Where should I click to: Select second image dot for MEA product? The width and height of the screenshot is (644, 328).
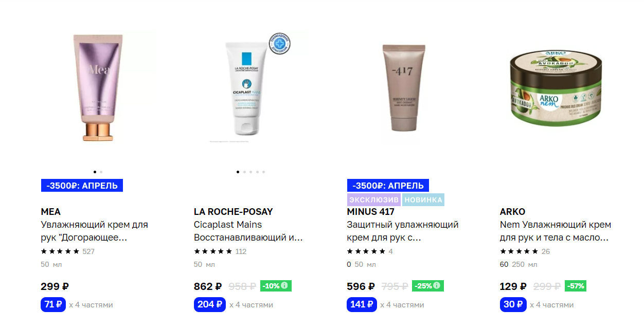[101, 172]
